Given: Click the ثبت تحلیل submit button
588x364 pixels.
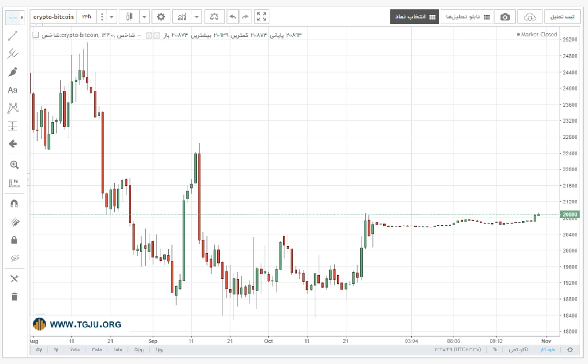Looking at the screenshot, I should point(562,17).
